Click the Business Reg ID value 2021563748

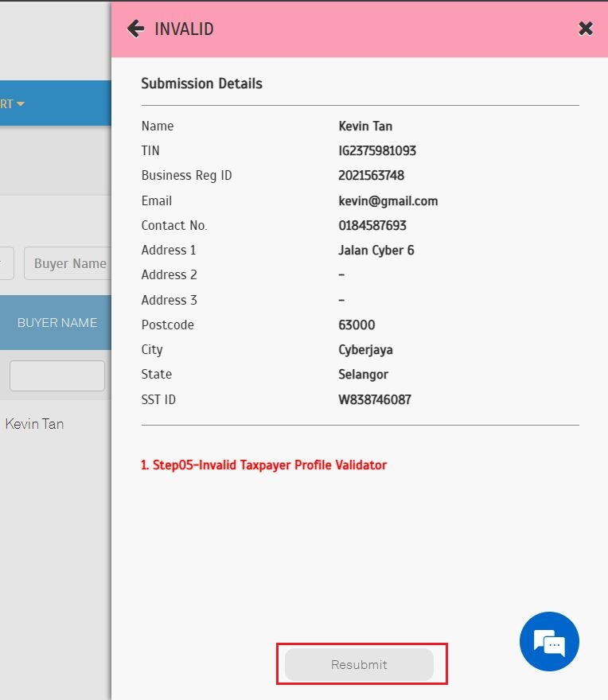[x=371, y=175]
